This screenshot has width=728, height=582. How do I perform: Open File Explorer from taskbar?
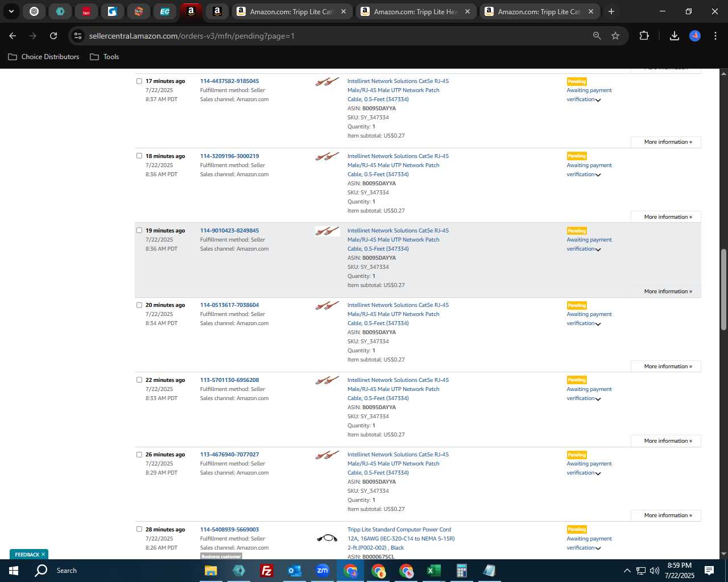point(211,571)
